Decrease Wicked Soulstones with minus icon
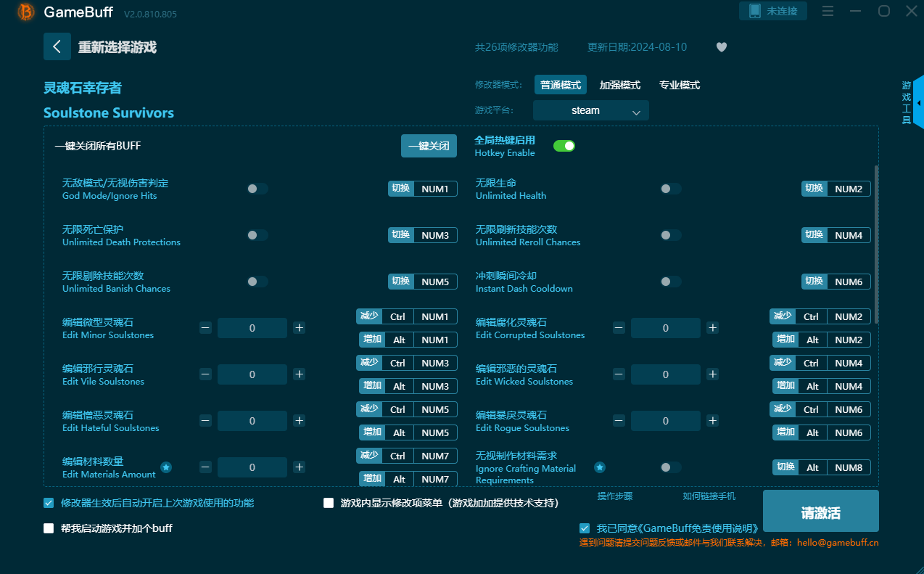This screenshot has width=924, height=574. pyautogui.click(x=619, y=374)
